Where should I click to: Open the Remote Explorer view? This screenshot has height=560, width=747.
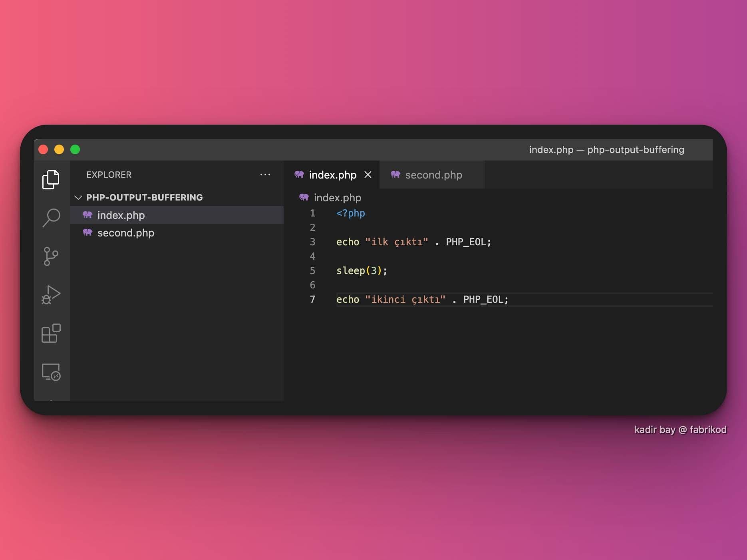[x=51, y=372]
